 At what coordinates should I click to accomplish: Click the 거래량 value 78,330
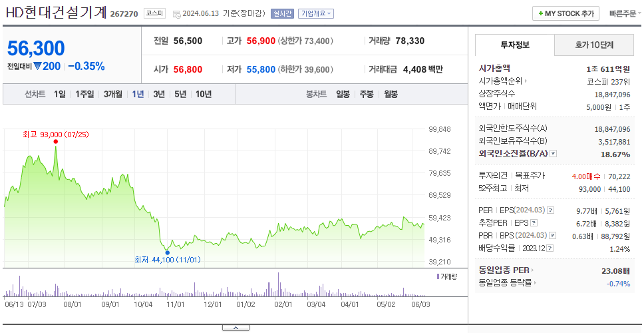(x=410, y=41)
